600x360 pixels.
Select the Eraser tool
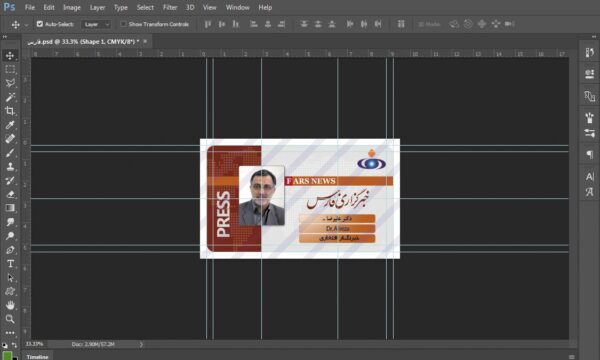coord(10,194)
